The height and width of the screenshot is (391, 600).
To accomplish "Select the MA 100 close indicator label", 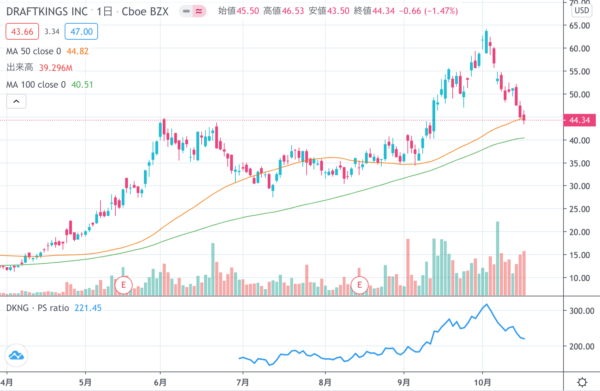I will pos(36,85).
